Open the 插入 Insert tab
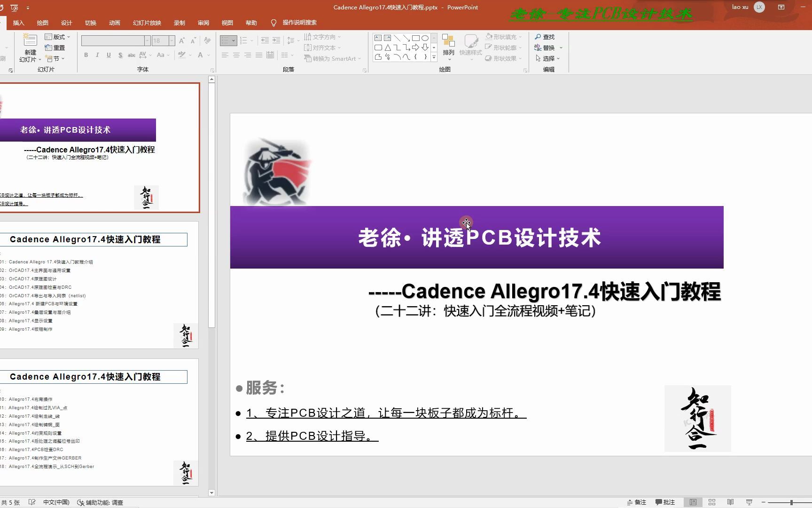Screen dimensions: 812x508 point(19,23)
